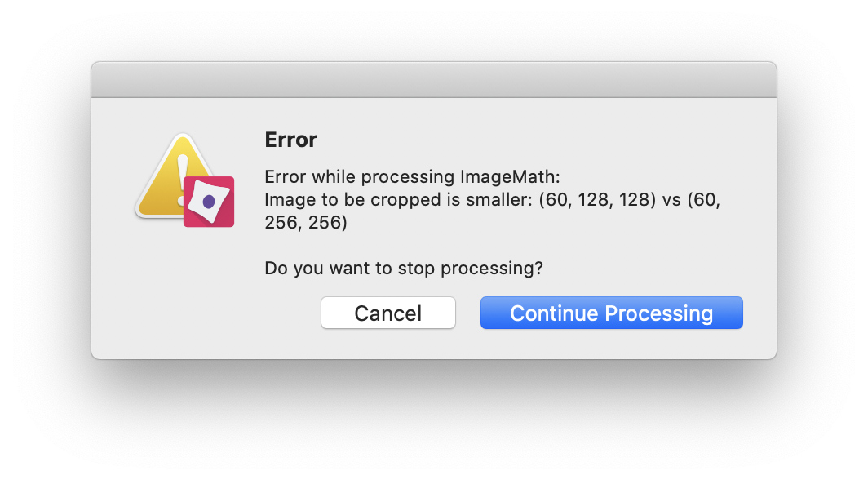Select the 'Do you want to stop processing?' question

tap(404, 268)
